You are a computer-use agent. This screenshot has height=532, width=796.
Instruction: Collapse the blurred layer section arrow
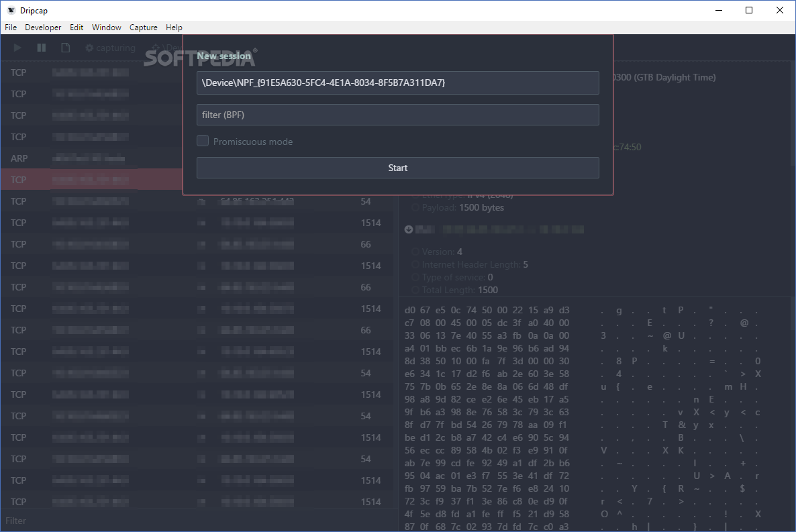click(x=409, y=229)
